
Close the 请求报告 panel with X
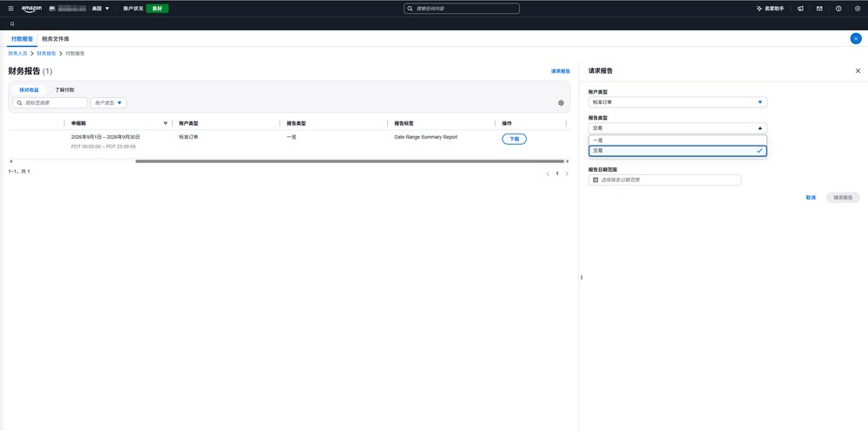858,71
